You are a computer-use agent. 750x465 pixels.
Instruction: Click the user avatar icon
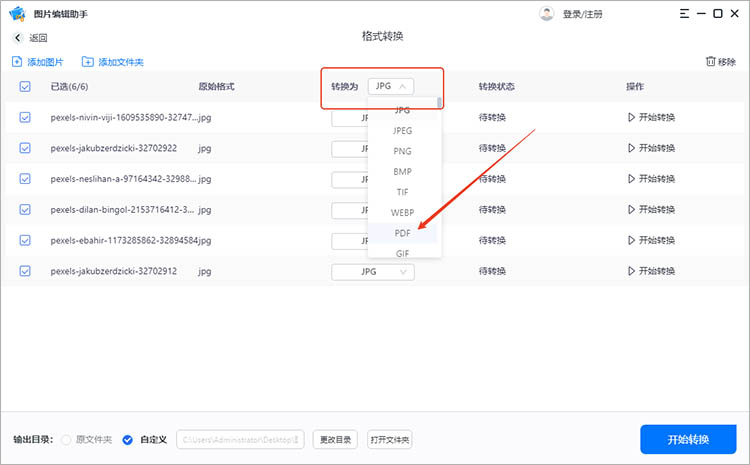[546, 14]
